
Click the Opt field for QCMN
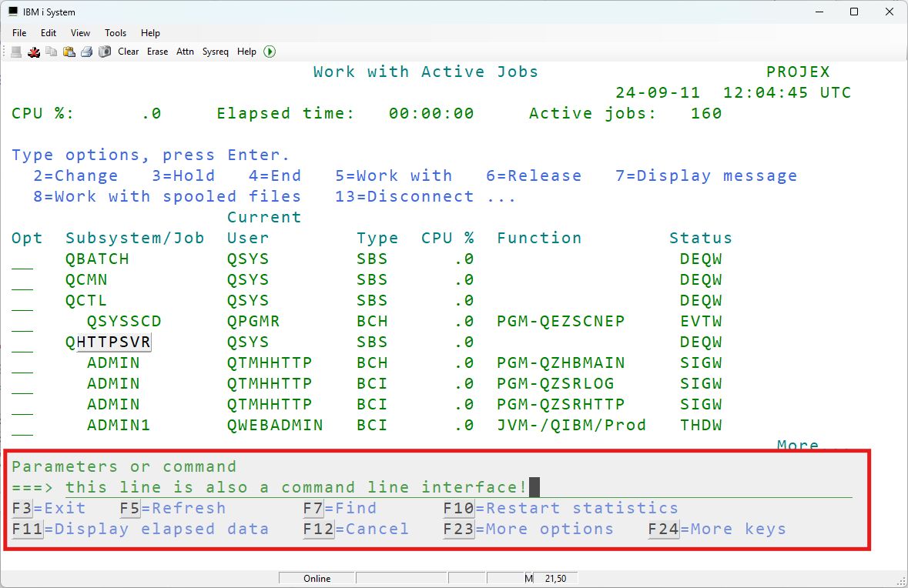click(x=22, y=280)
